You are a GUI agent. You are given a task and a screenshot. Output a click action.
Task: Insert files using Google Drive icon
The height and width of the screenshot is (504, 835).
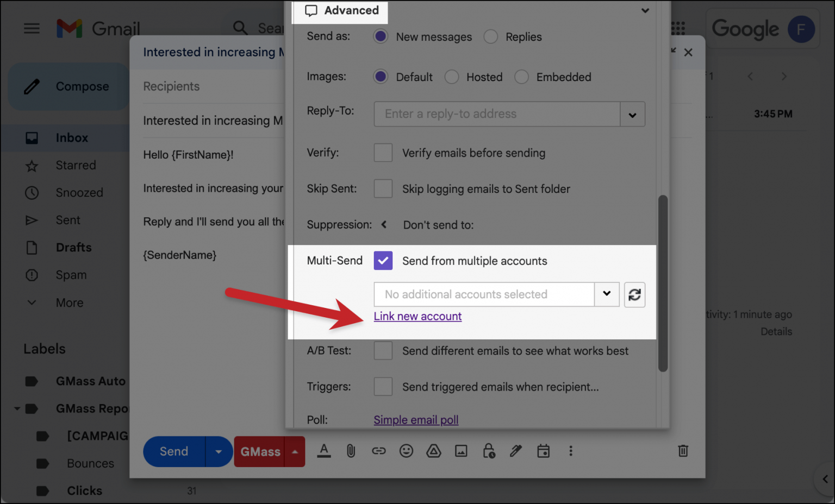tap(433, 451)
